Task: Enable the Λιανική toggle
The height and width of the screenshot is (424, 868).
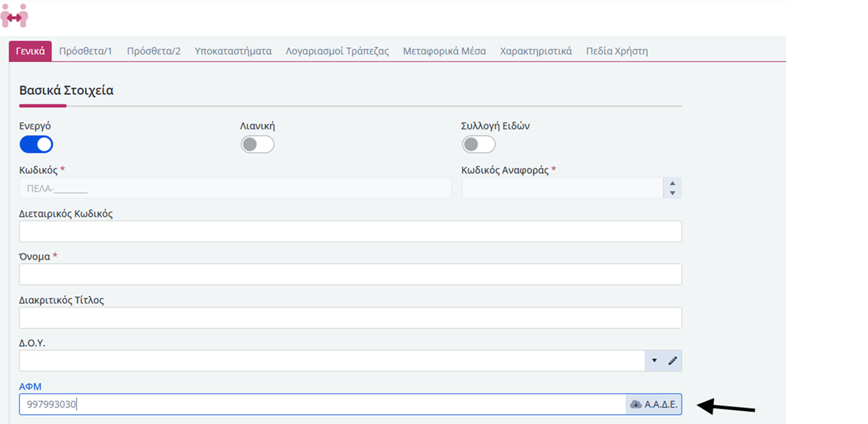Action: coord(258,145)
